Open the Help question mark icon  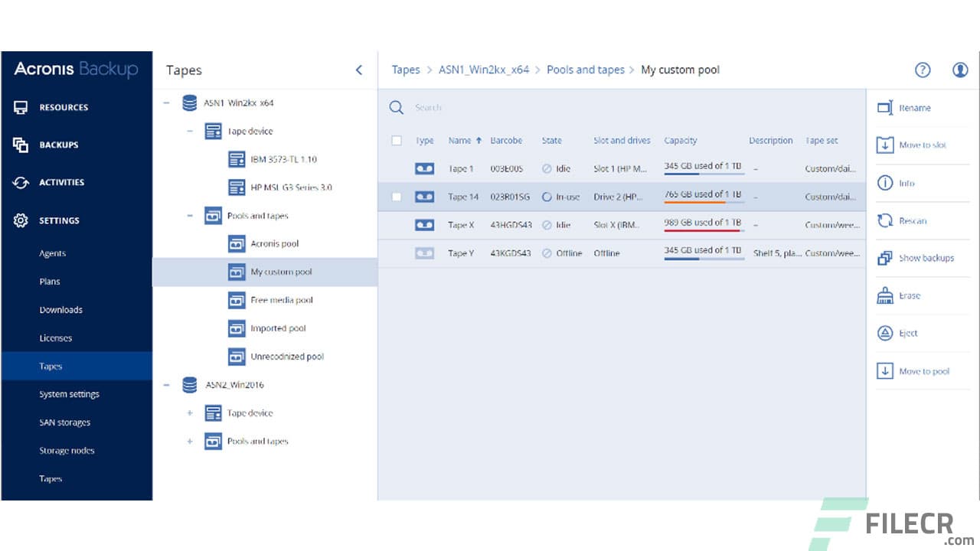click(x=923, y=70)
